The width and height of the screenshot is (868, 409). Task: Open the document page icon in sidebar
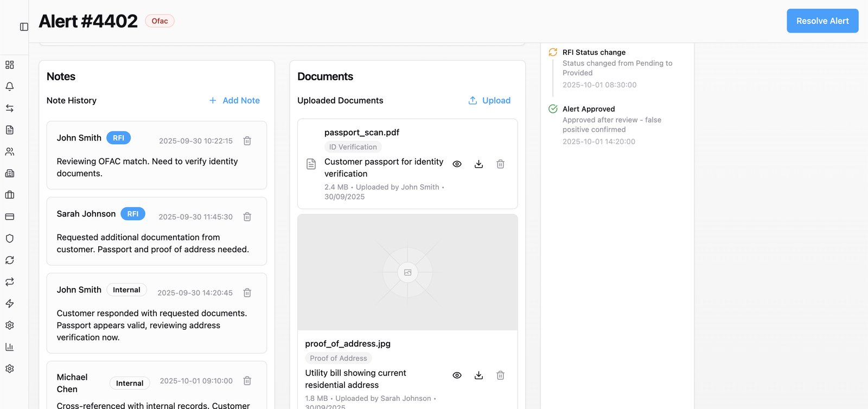[10, 130]
